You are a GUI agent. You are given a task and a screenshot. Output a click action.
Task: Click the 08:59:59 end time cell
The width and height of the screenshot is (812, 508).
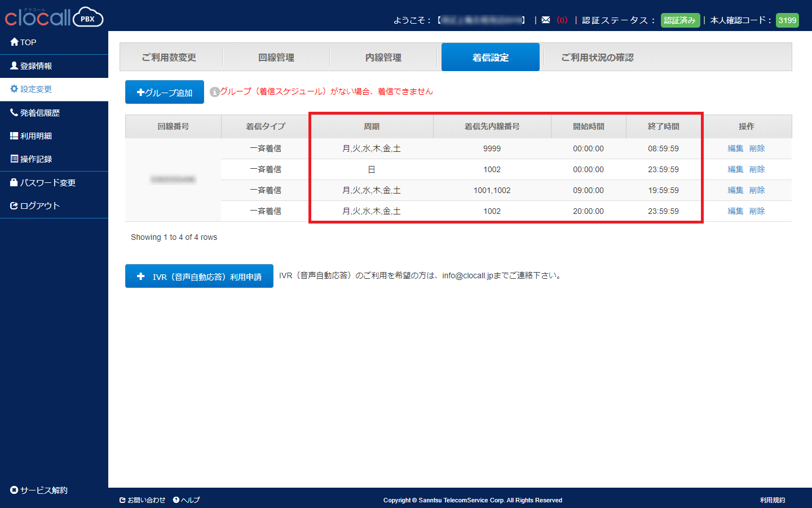click(x=664, y=148)
